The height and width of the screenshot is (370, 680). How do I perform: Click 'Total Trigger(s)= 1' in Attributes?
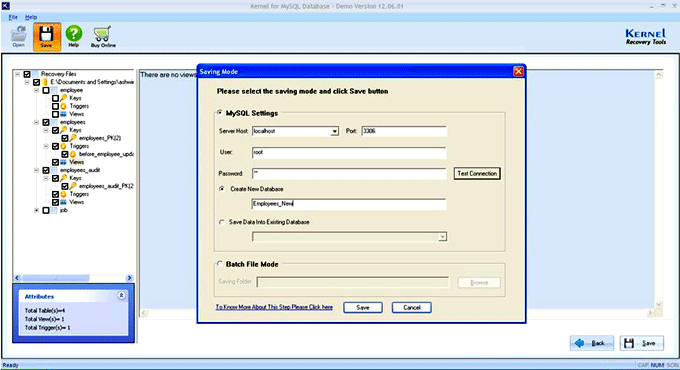47,327
